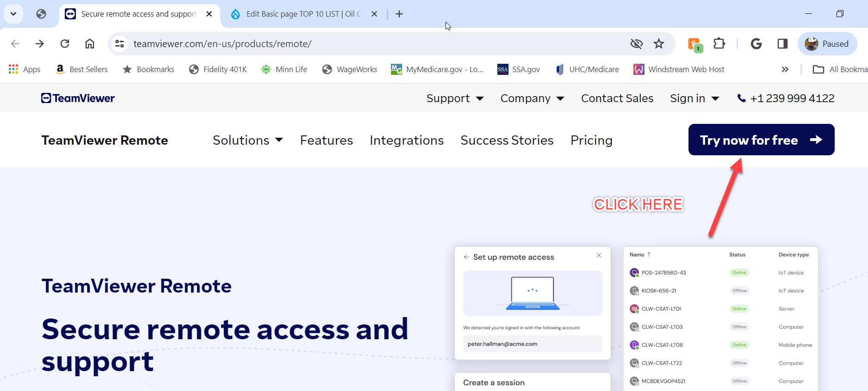Select the MCBDEVGOP4521 device row

[721, 381]
